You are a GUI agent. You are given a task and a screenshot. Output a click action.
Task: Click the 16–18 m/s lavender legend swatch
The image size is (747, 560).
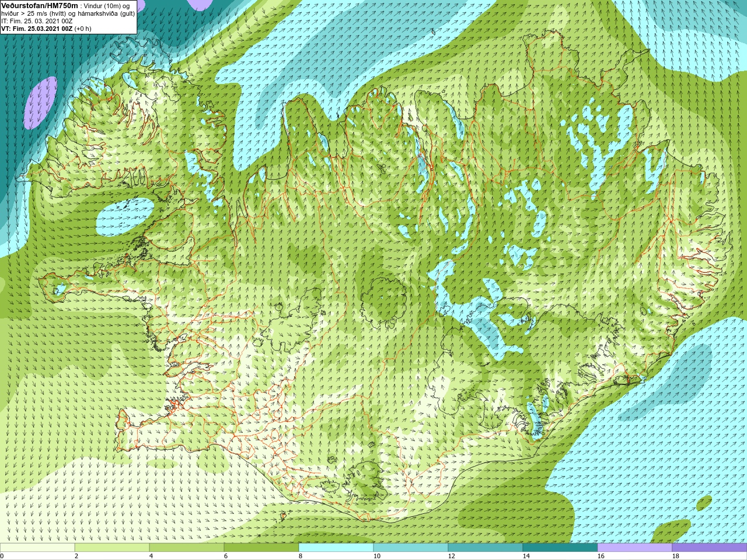(x=635, y=548)
